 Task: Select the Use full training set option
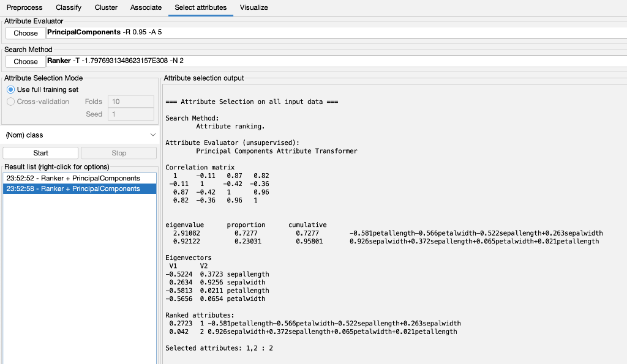[x=11, y=89]
